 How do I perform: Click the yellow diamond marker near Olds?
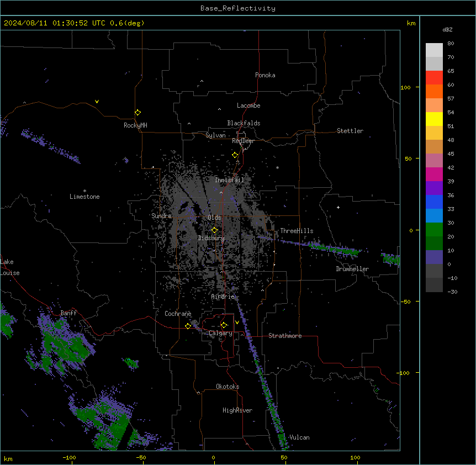pos(215,230)
